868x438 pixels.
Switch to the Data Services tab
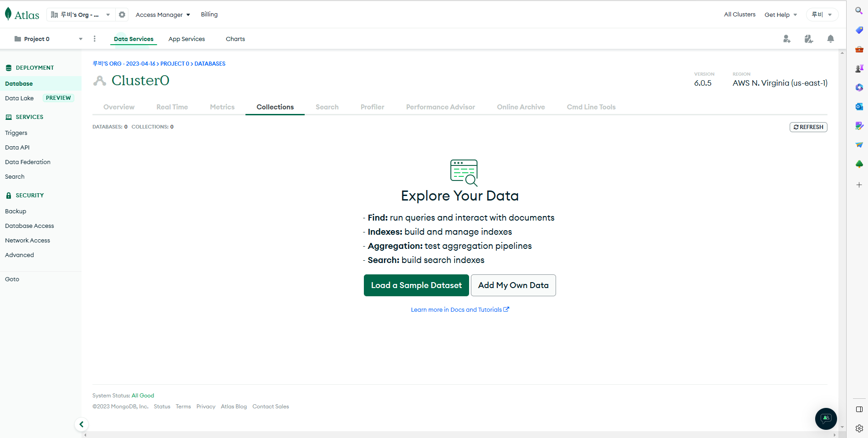click(133, 39)
